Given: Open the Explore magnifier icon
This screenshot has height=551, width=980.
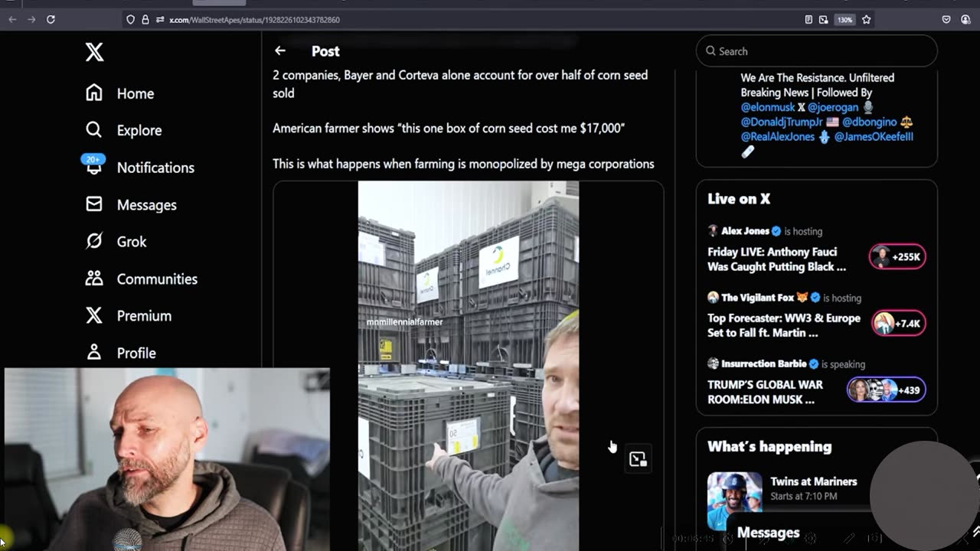Looking at the screenshot, I should [93, 129].
